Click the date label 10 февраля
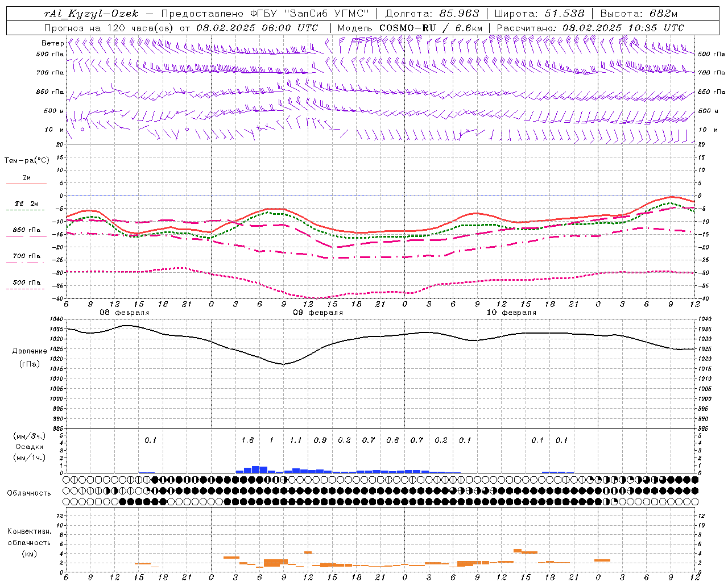 pos(511,313)
